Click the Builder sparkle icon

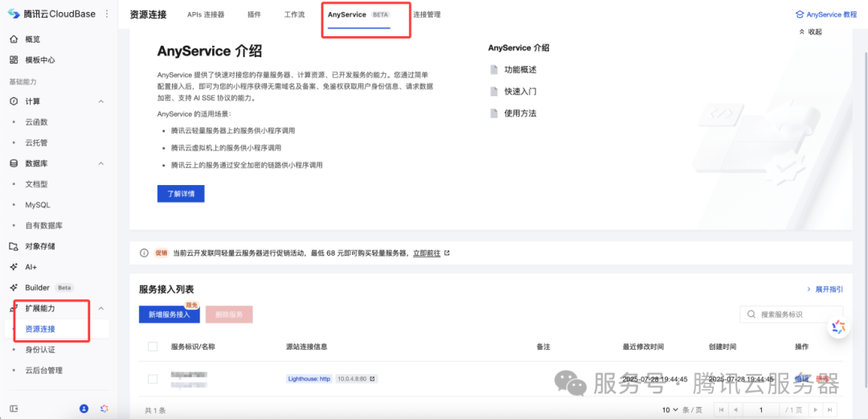[14, 288]
